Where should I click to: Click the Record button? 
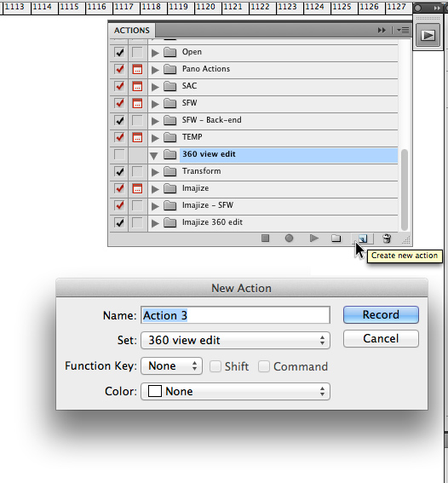(x=381, y=314)
